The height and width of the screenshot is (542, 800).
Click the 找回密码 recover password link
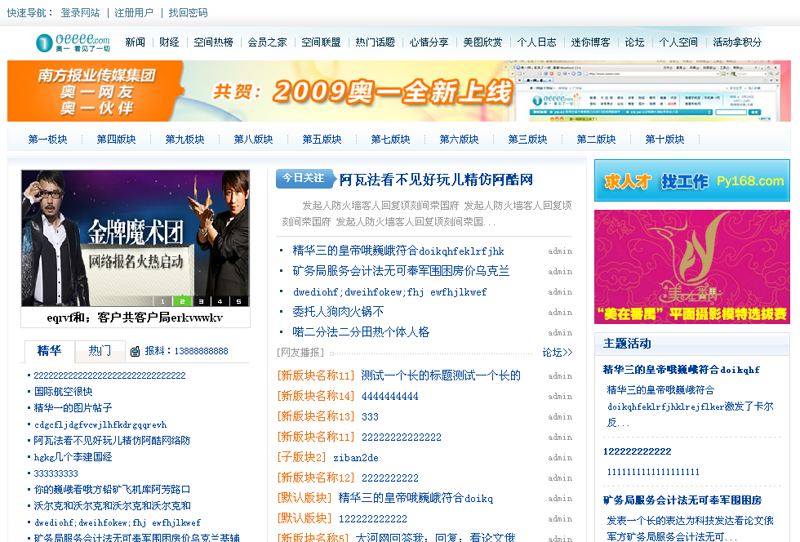point(188,13)
